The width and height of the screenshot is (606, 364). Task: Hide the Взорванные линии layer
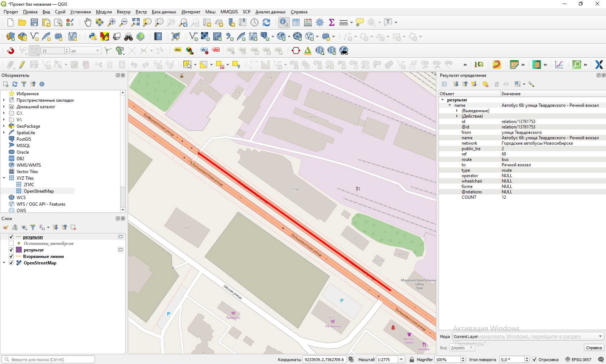click(x=11, y=256)
